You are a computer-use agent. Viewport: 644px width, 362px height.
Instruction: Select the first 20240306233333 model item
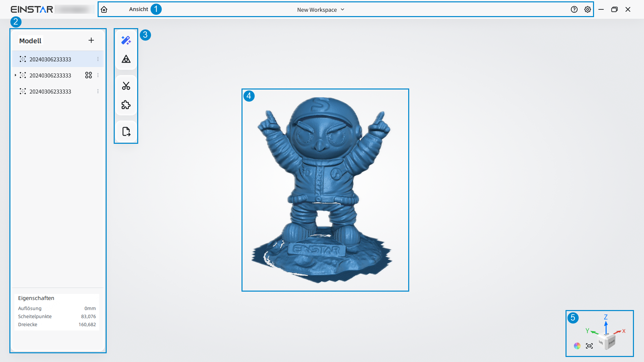(x=50, y=59)
